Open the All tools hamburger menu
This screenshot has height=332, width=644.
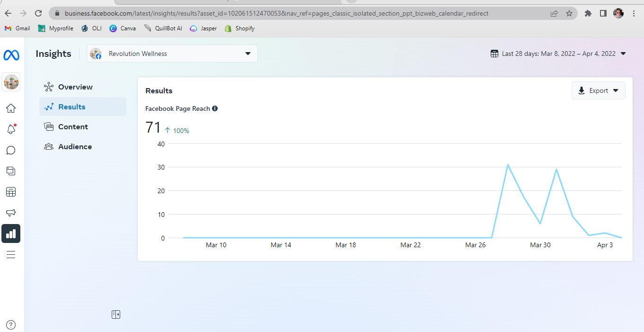tap(11, 255)
